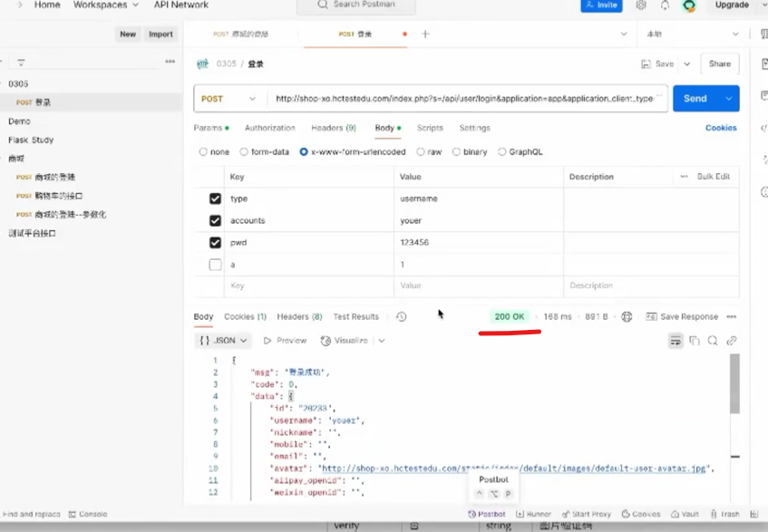Screen dimensions: 768x532
Task: Open Vault in status bar
Action: (x=685, y=514)
